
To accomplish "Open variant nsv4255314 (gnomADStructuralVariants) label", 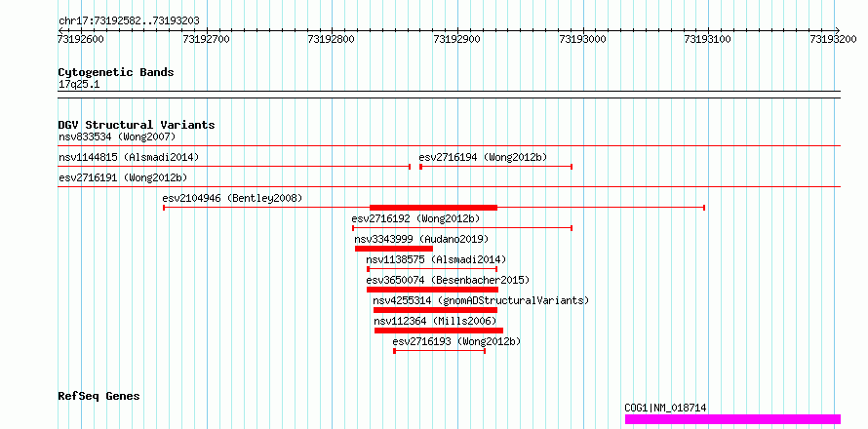I will (x=481, y=300).
